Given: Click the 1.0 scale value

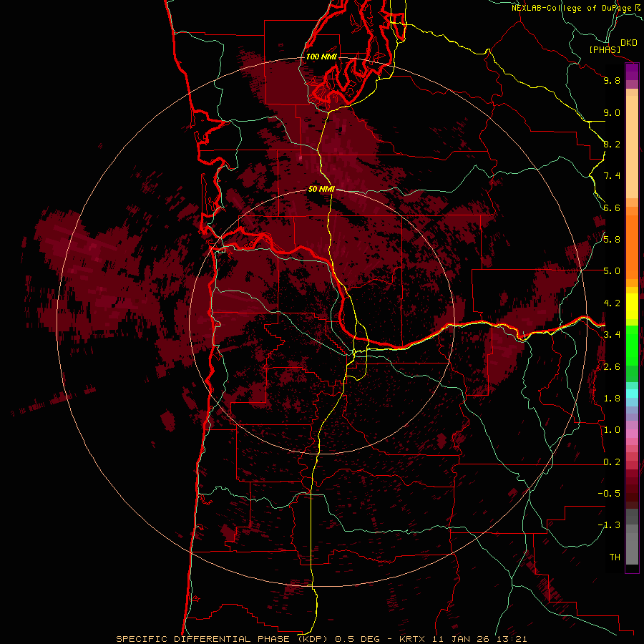Looking at the screenshot, I should 612,430.
